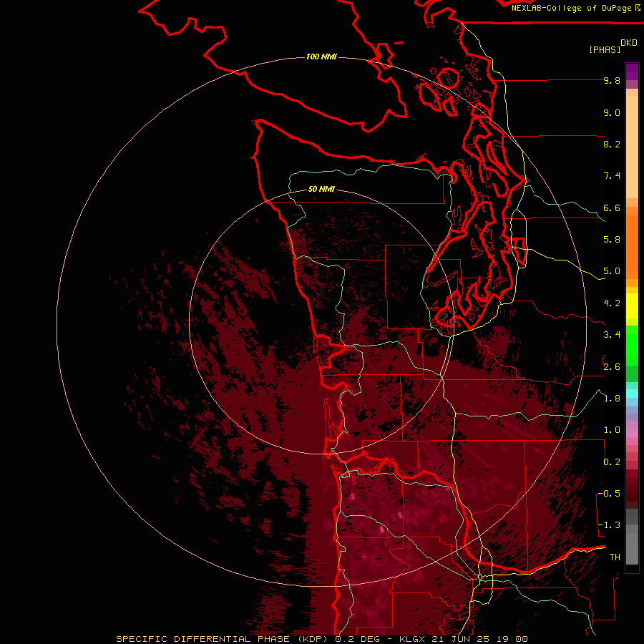The width and height of the screenshot is (644, 644).
Task: Pick the cyan color bar segment
Action: point(632,394)
